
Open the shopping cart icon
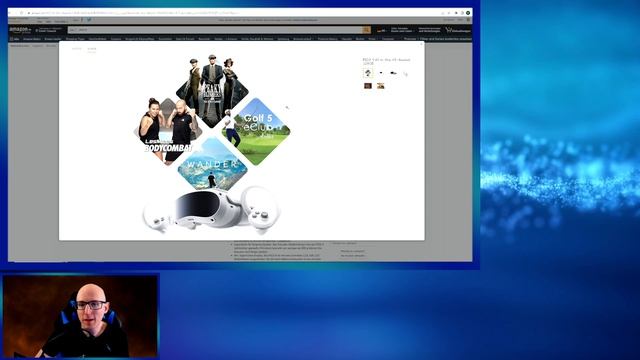[458, 30]
